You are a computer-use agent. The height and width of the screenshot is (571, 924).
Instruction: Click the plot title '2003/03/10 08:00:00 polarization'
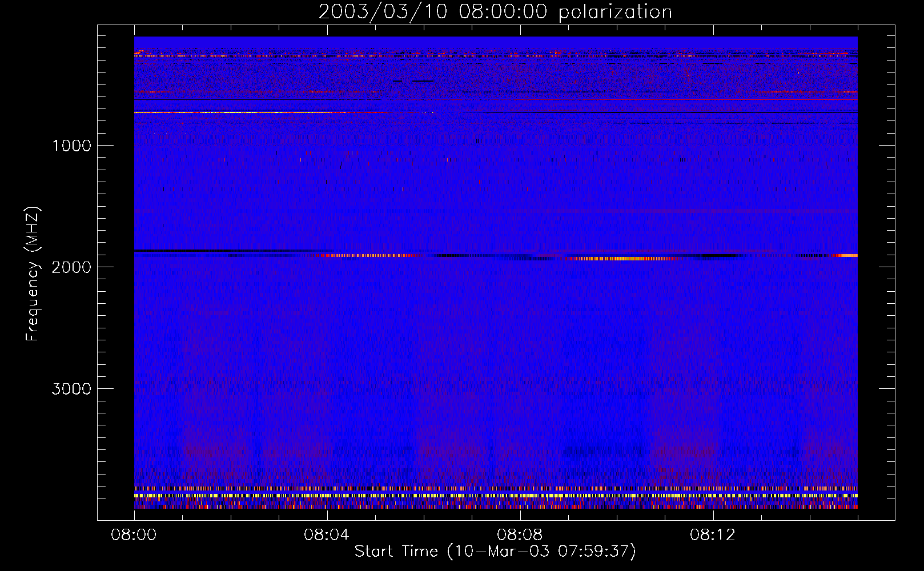coord(495,11)
